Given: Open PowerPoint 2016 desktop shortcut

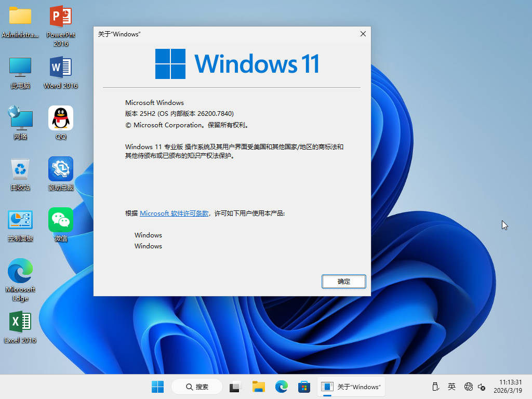Looking at the screenshot, I should (61, 17).
